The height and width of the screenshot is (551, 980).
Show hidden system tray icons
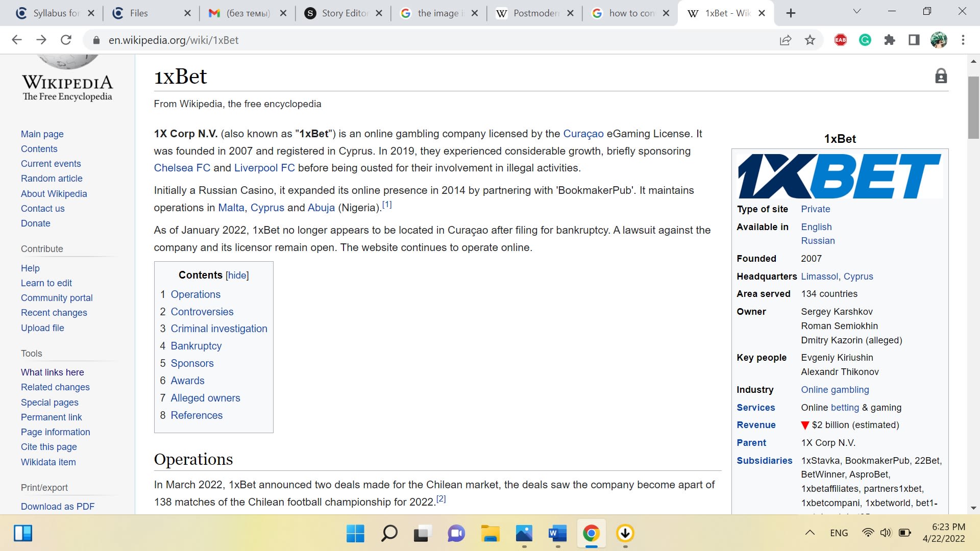[x=810, y=533]
